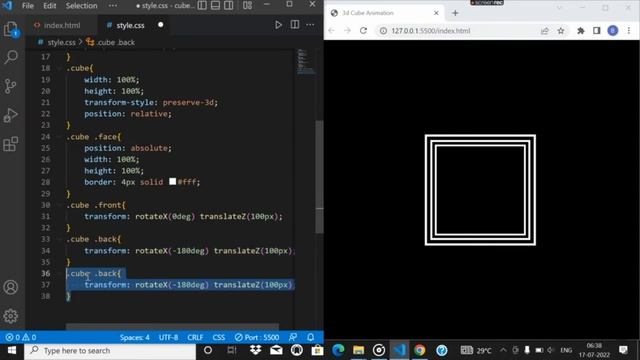This screenshot has width=640, height=360.
Task: Open File Explorer from taskbar
Action: (358, 350)
